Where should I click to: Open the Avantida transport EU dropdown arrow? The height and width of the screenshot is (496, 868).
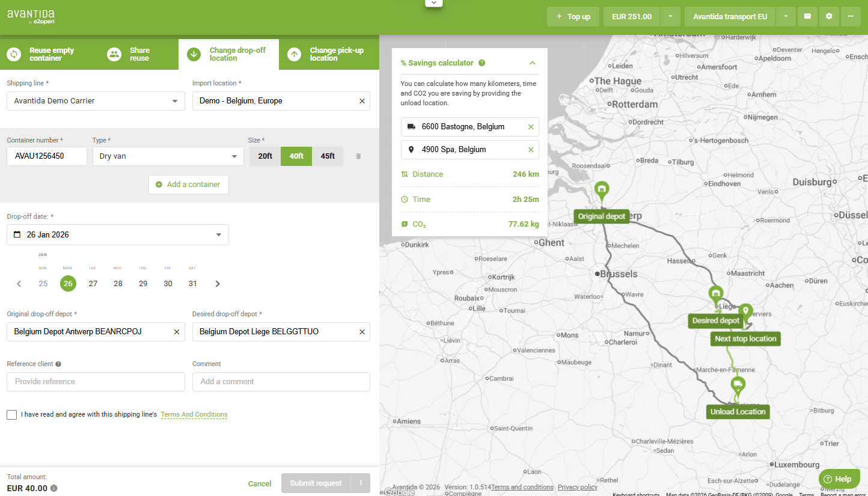786,16
